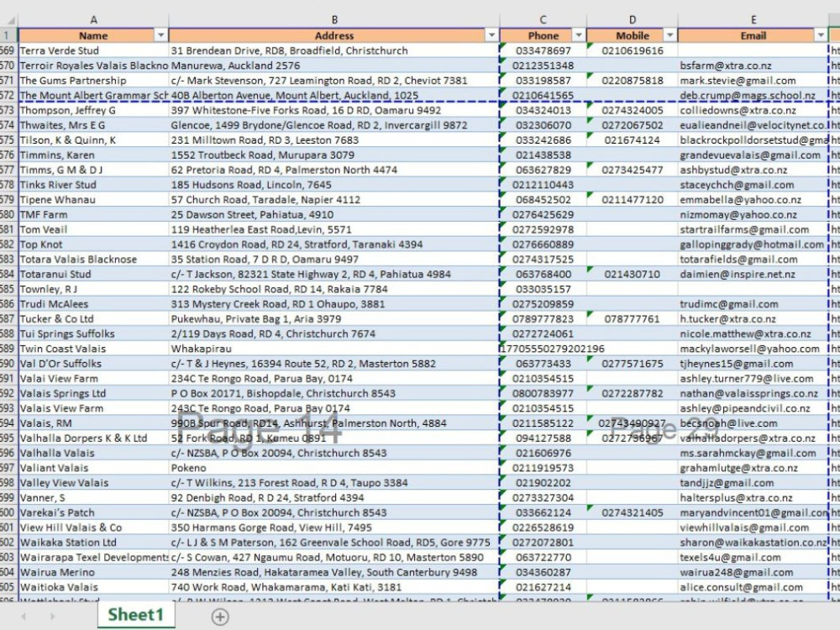Select phone number 063627829

(x=543, y=170)
